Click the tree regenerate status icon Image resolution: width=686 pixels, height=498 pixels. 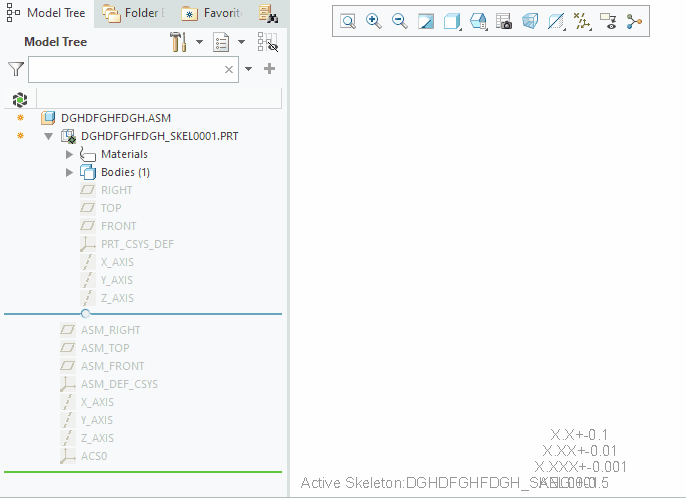coord(20,100)
